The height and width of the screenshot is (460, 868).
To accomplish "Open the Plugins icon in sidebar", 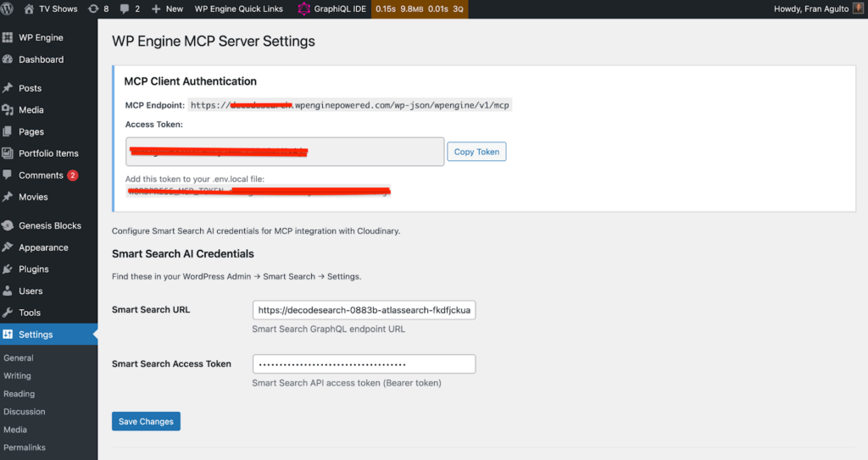I will 8,269.
